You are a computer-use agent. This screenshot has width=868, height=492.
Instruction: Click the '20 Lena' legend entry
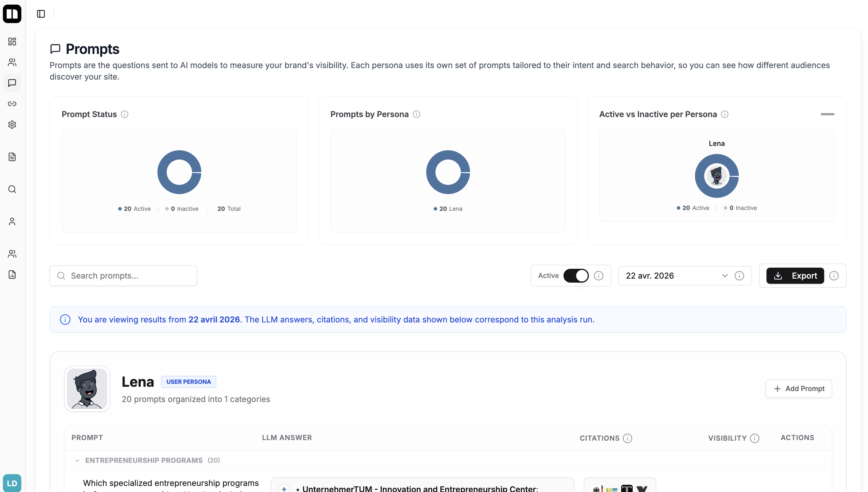[x=448, y=209]
